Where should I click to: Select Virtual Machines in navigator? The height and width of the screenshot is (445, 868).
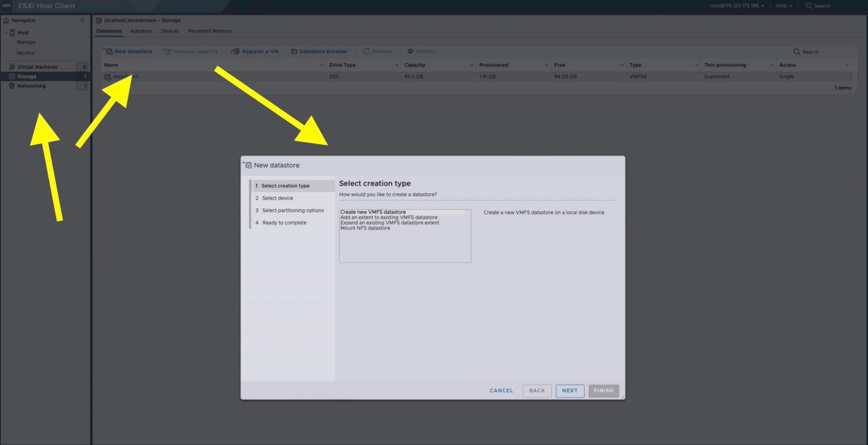37,67
